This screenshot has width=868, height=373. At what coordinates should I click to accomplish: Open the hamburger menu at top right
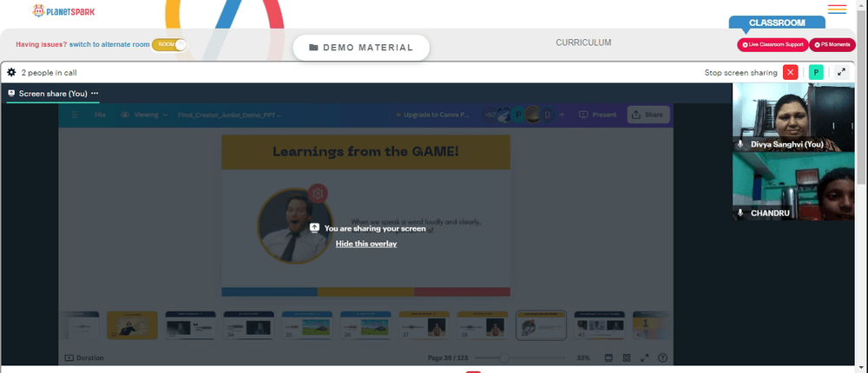pos(837,10)
